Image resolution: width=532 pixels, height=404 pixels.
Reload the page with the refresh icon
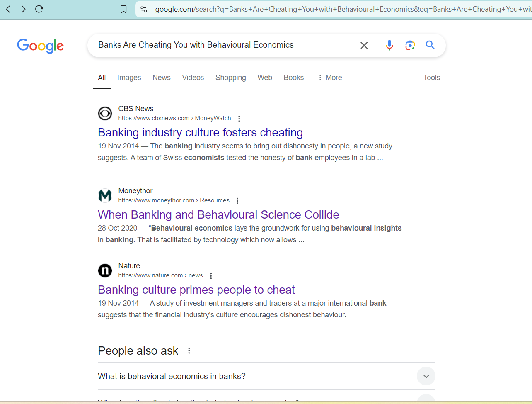[39, 9]
